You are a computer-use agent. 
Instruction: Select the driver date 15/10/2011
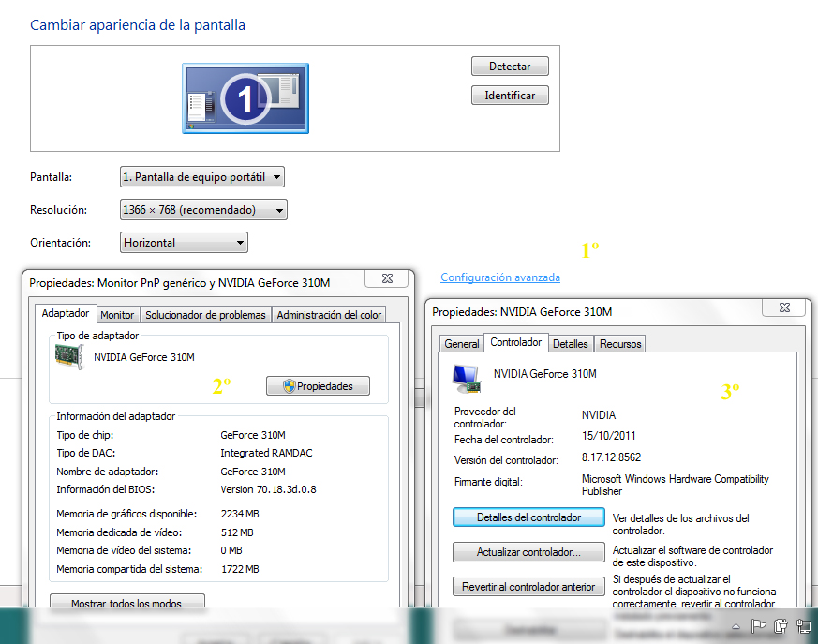pos(608,436)
